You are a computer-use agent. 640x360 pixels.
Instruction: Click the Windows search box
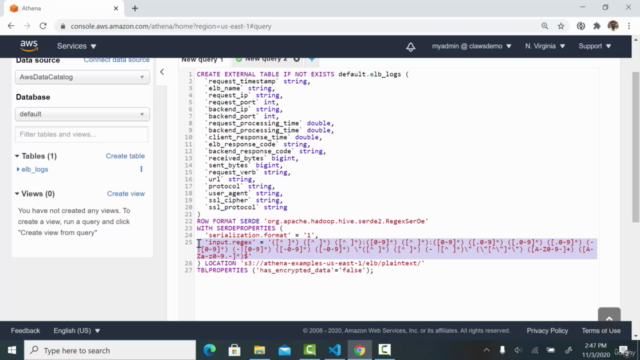tap(110, 350)
